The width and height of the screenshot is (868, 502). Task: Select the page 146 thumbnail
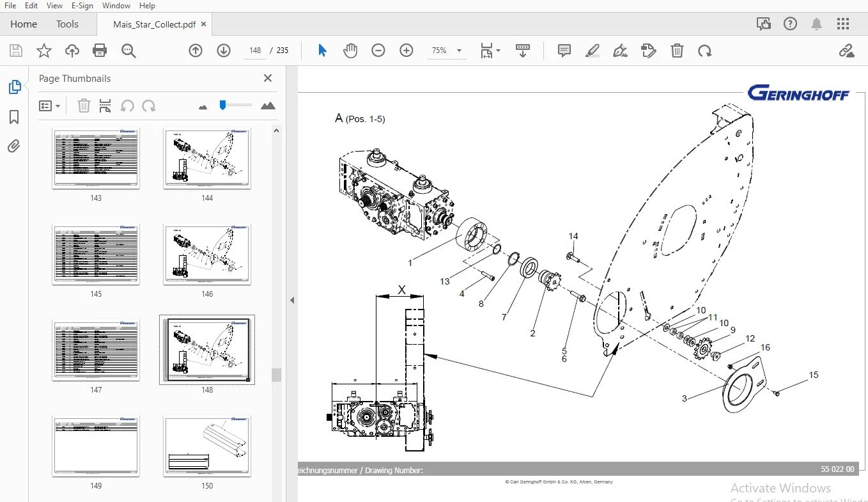click(207, 255)
